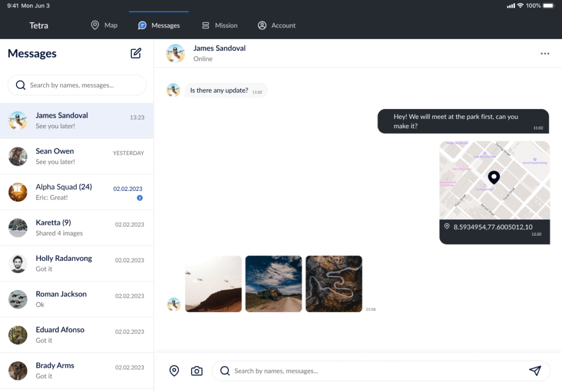Click the compose new message icon
562x392 pixels.
click(x=136, y=53)
